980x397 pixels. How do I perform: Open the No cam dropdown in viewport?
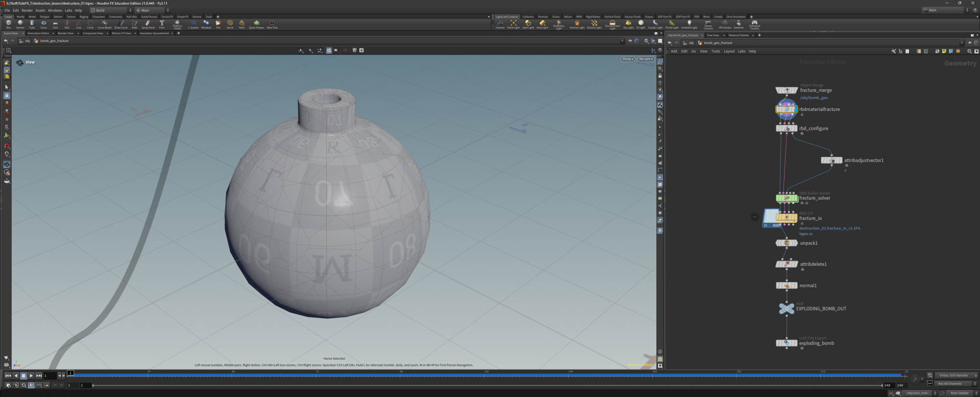[x=646, y=59]
